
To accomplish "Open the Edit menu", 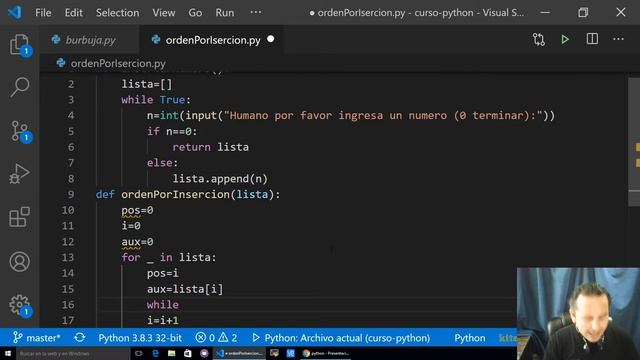I will tap(73, 13).
